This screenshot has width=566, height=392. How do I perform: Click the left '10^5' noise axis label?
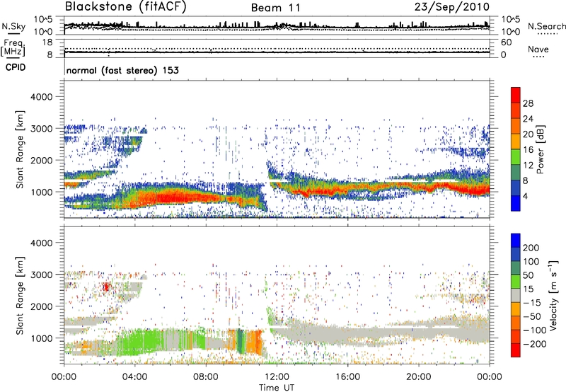tap(43, 20)
